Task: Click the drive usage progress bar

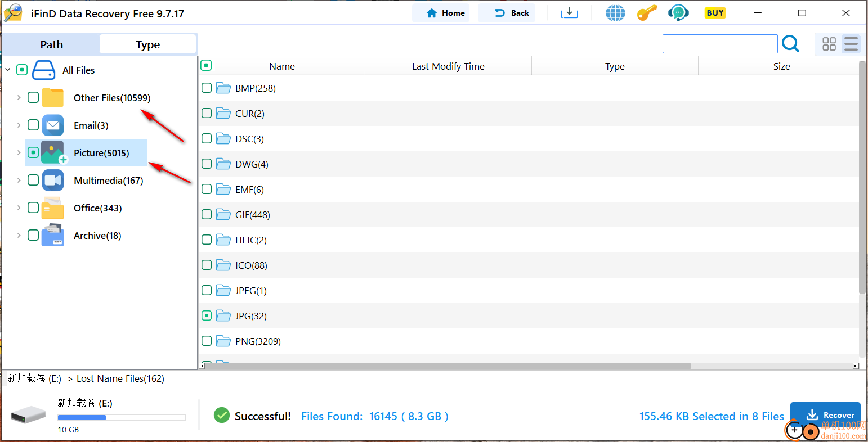Action: click(122, 417)
